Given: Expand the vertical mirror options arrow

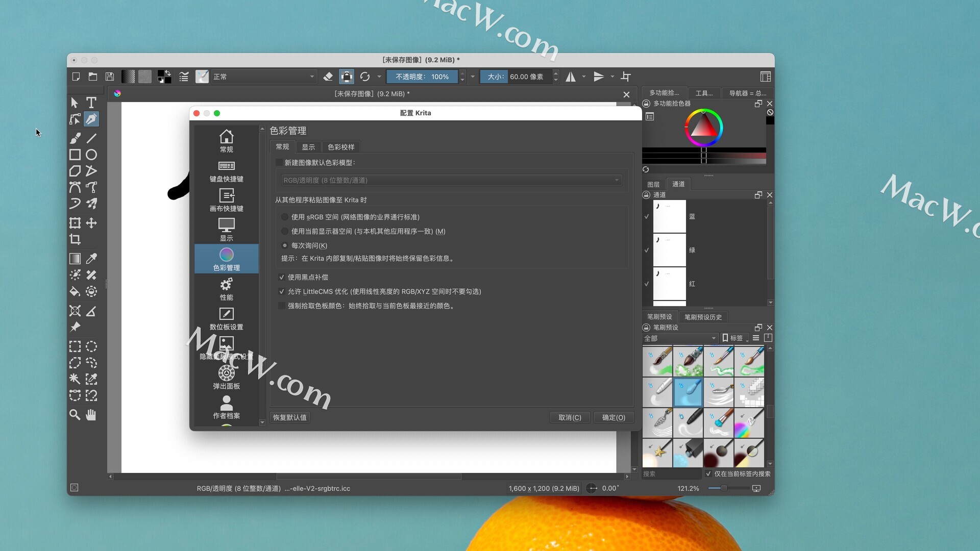Looking at the screenshot, I should click(612, 77).
